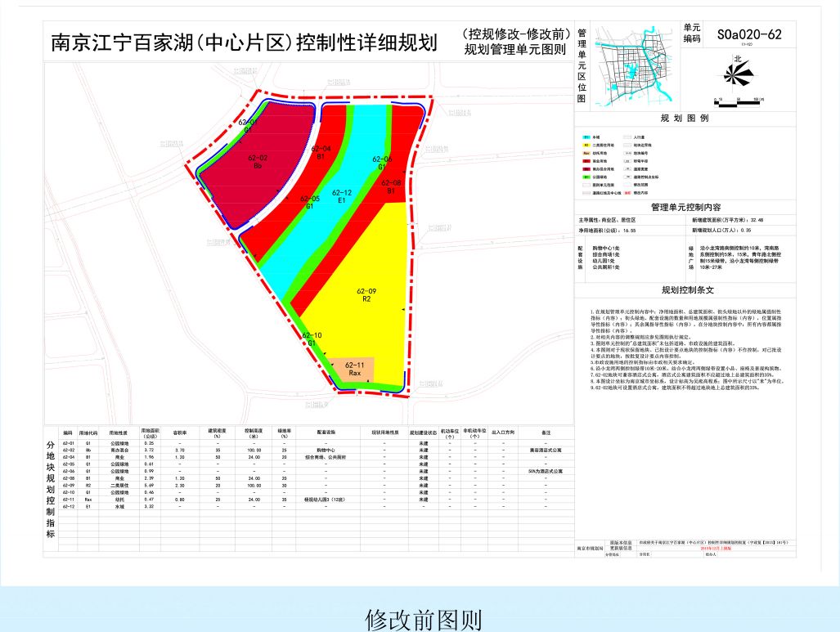
Task: Click the unit code S0a020-62
Action: (x=749, y=34)
